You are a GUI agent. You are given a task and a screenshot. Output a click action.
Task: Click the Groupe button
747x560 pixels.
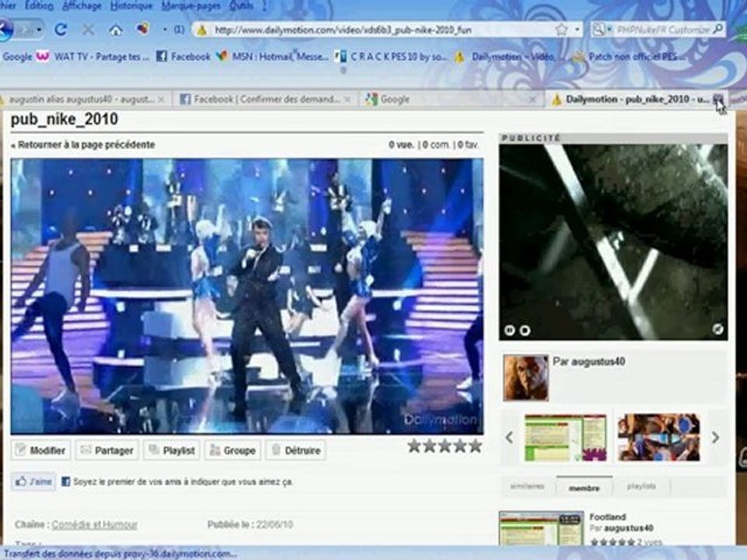click(x=233, y=450)
